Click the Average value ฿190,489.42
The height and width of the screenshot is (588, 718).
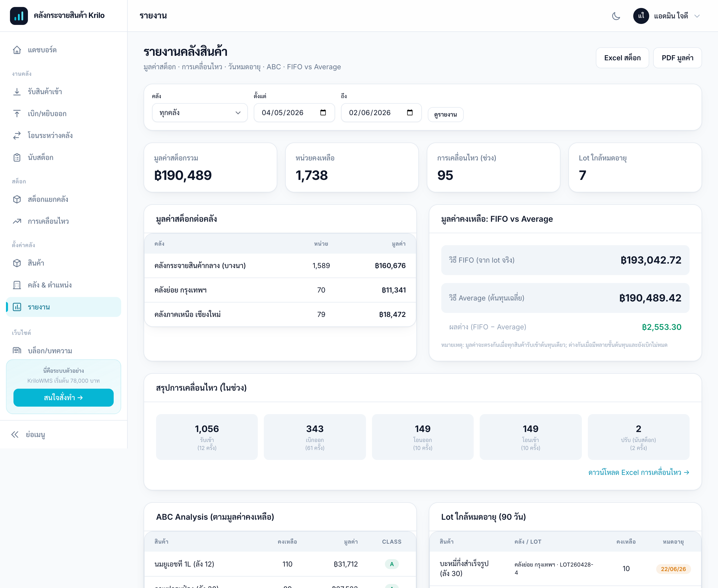coord(650,298)
